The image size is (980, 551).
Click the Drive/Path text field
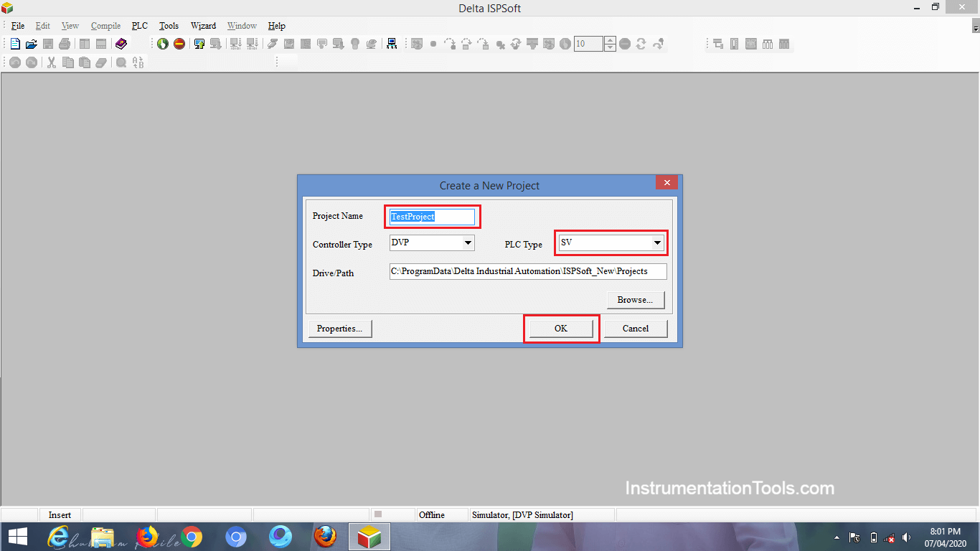pyautogui.click(x=528, y=271)
